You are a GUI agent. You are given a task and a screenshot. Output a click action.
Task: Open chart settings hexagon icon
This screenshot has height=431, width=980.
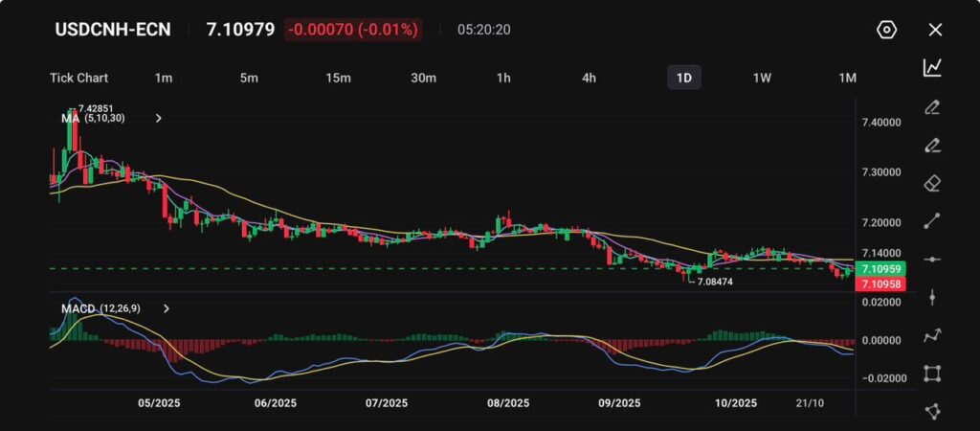pyautogui.click(x=886, y=30)
